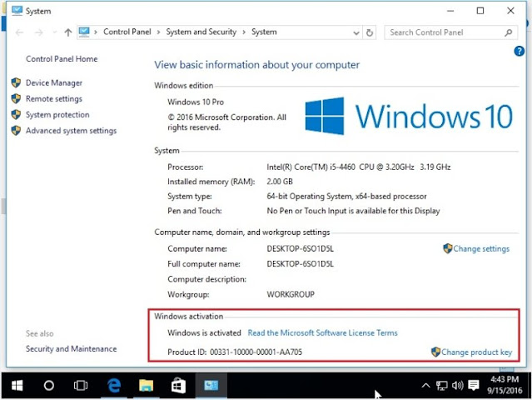Open Action Center notifications icon
Viewport: 532px width, 400px height.
(473, 385)
